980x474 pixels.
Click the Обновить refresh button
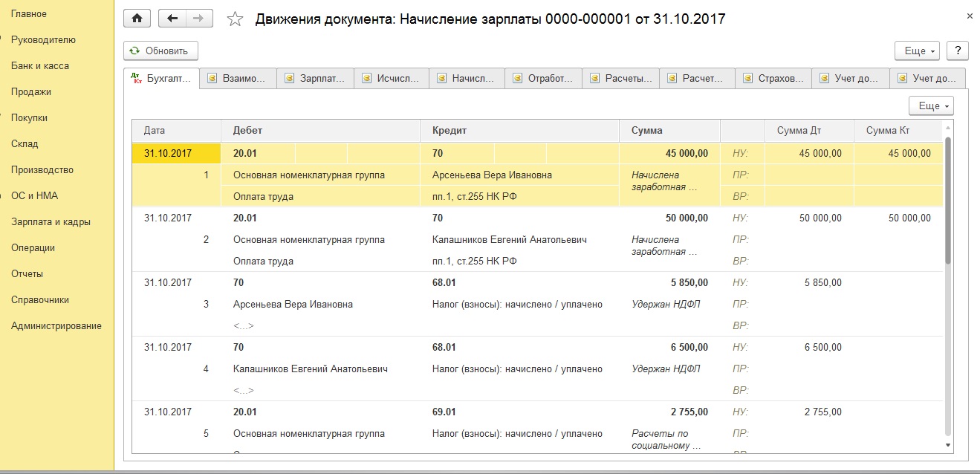tap(160, 51)
